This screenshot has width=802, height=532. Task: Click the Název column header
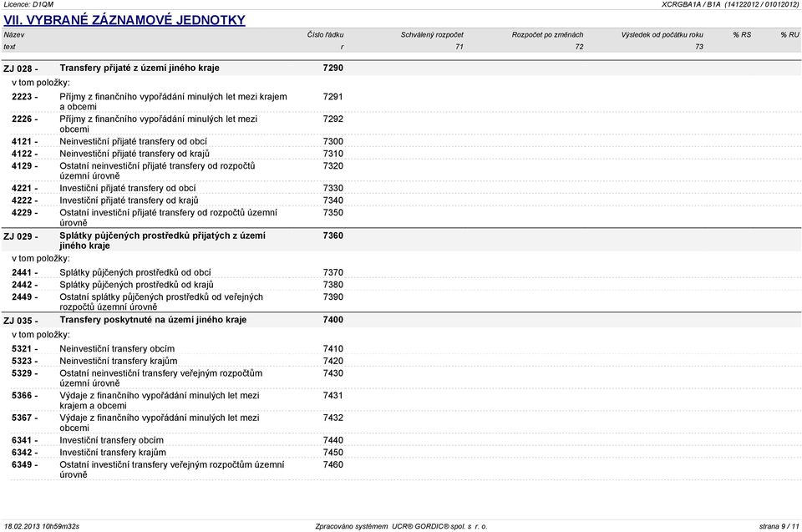pos(14,35)
